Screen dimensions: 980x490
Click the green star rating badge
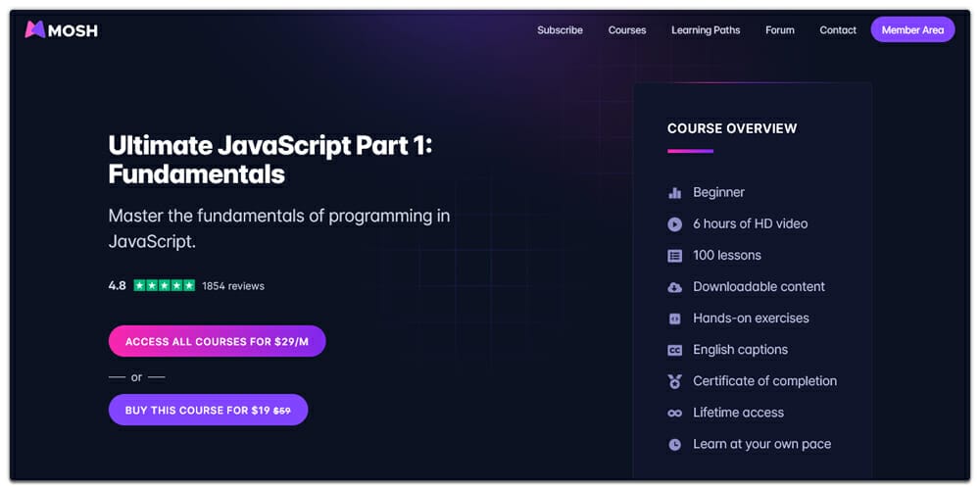[164, 285]
